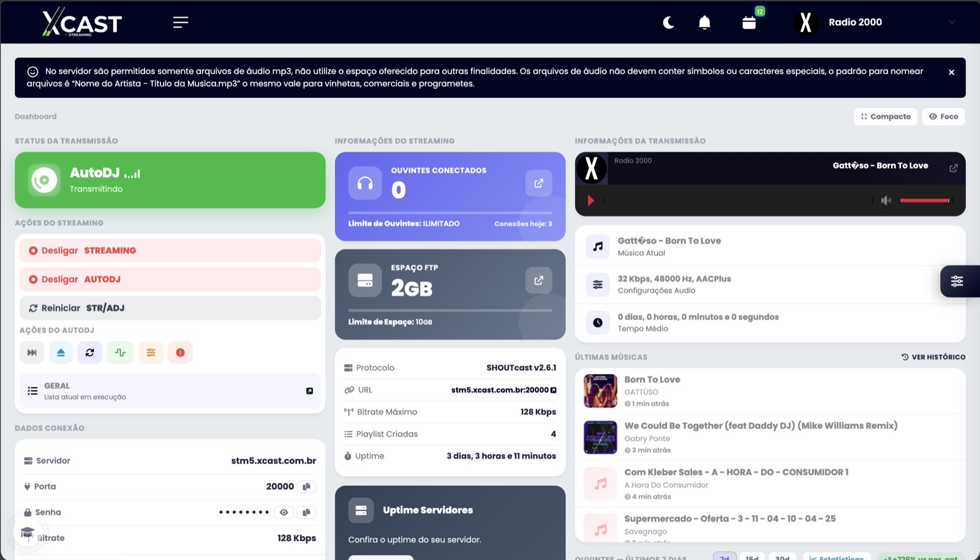Click the Conexões hoje: 3 text

click(x=523, y=223)
